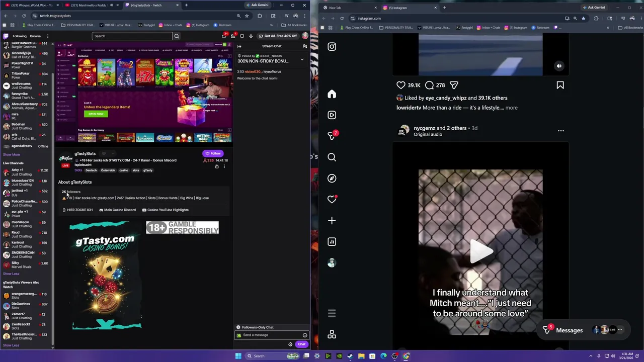Viewport: 644px width, 362px height.
Task: Unmute the top Instagram video
Action: coord(559,66)
